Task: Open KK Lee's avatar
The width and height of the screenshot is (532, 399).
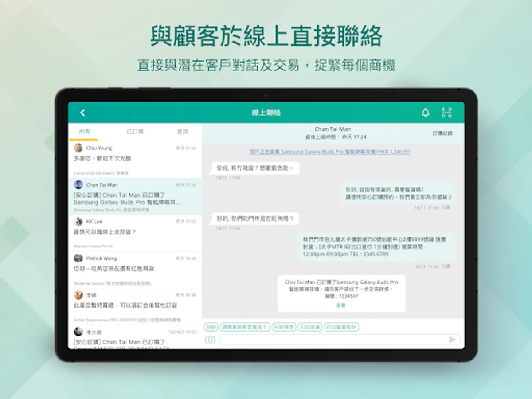Action: coord(78,222)
